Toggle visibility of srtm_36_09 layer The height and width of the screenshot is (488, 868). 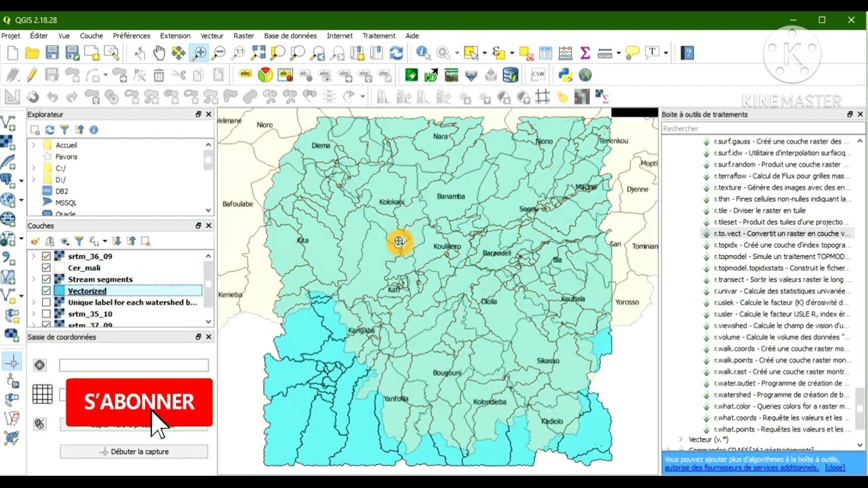pos(46,256)
